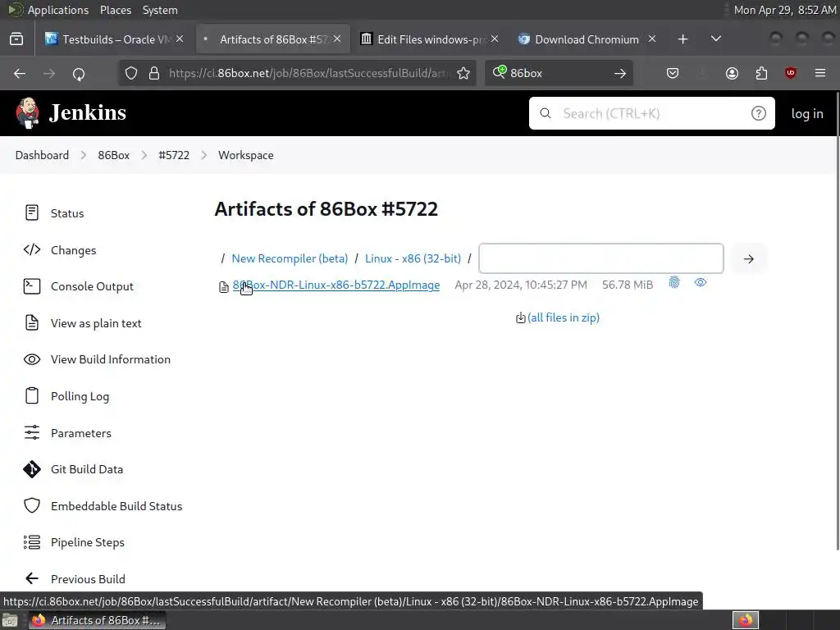Screen dimensions: 840x630
Task: Open the Linux - x86 (32-bit) folder link
Action: pyautogui.click(x=413, y=258)
